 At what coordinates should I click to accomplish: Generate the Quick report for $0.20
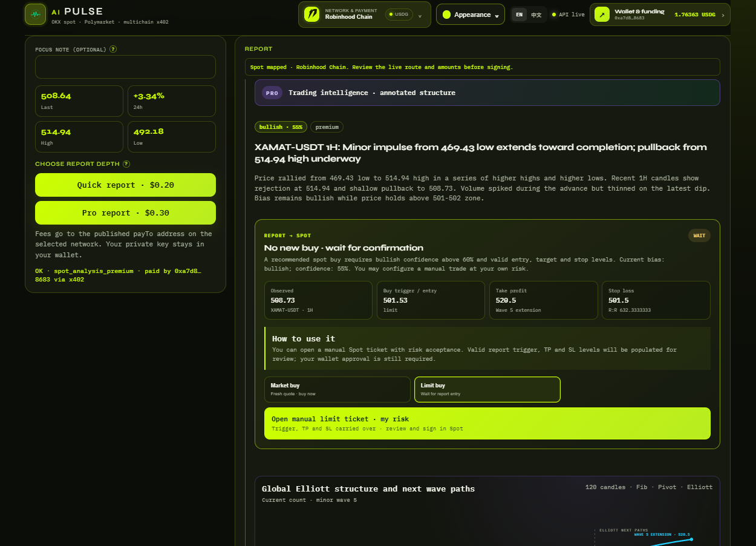(x=125, y=185)
